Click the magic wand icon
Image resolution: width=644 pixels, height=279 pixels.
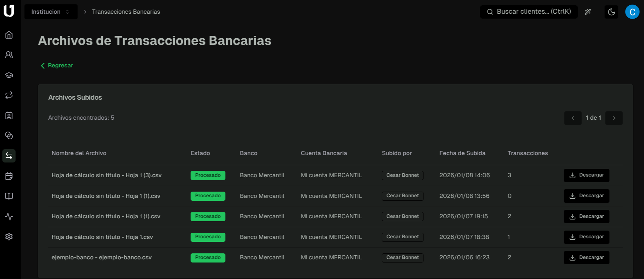coord(588,12)
